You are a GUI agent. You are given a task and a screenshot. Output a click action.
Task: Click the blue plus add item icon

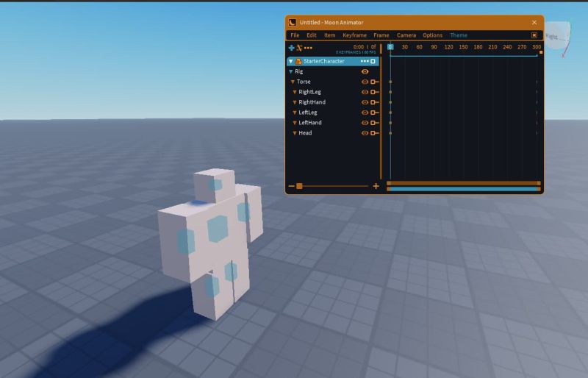click(291, 48)
